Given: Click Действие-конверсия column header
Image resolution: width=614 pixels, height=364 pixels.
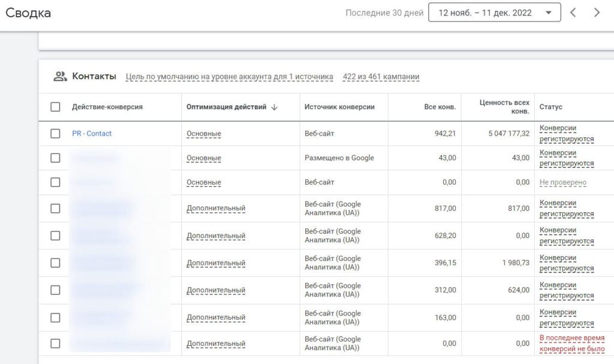Looking at the screenshot, I should pos(107,107).
